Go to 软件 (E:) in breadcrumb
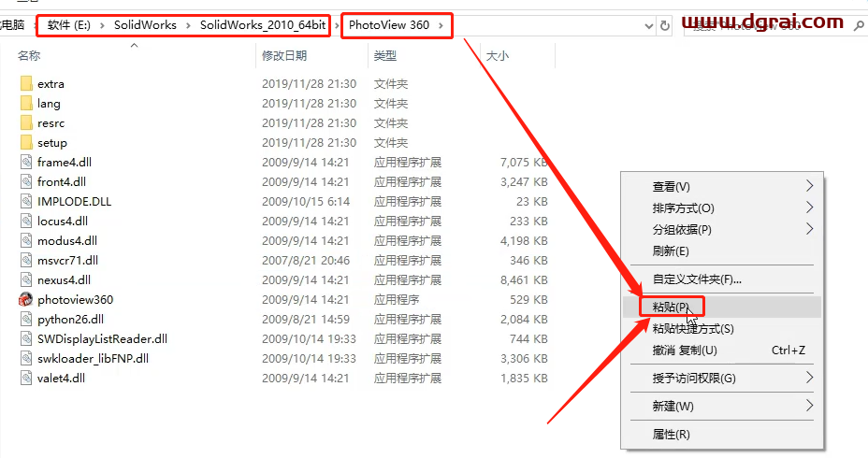The width and height of the screenshot is (868, 458). [69, 25]
